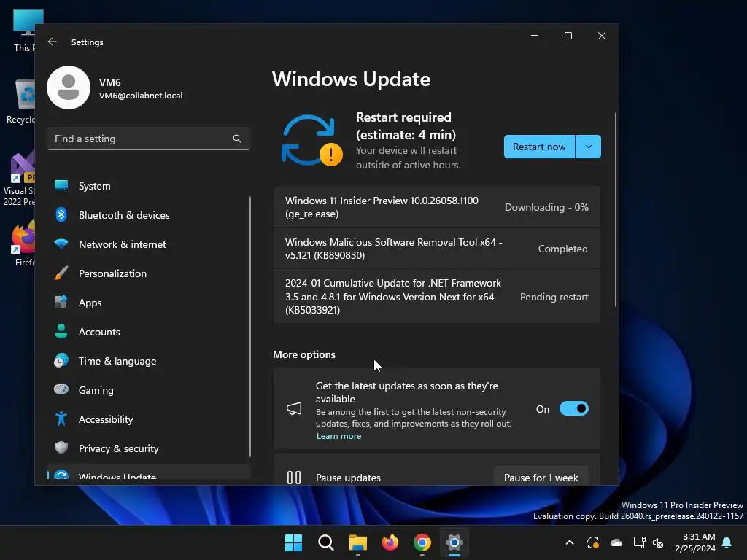747x560 pixels.
Task: Click the System monitor icon in the sidebar
Action: [x=61, y=185]
